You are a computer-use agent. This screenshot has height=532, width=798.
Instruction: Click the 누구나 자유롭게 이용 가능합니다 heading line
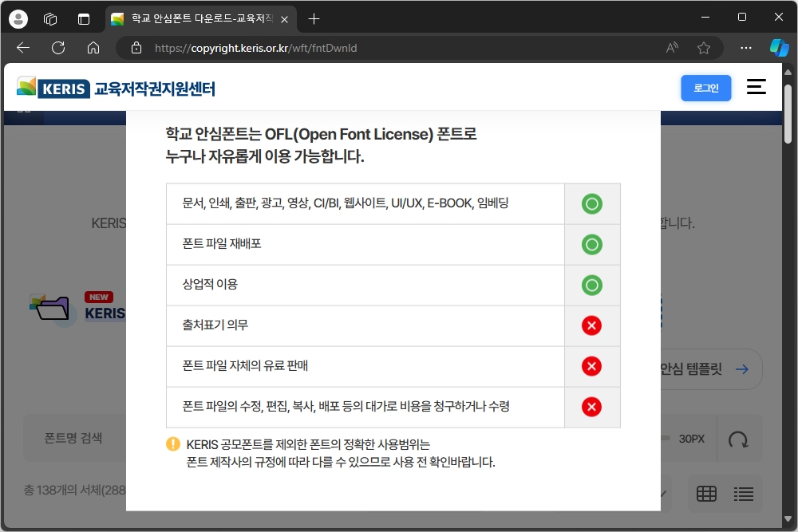coord(265,156)
